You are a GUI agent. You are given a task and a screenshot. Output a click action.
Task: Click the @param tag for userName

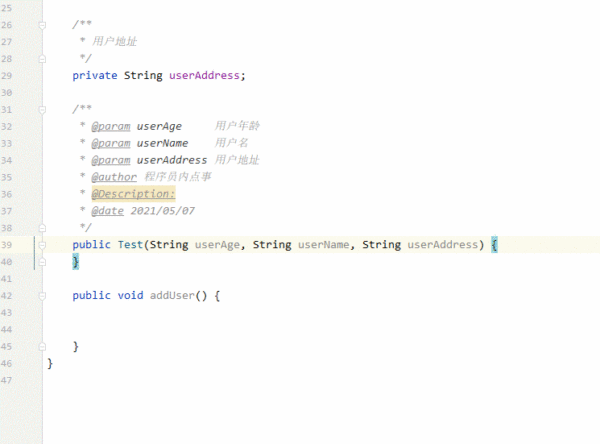pos(111,143)
